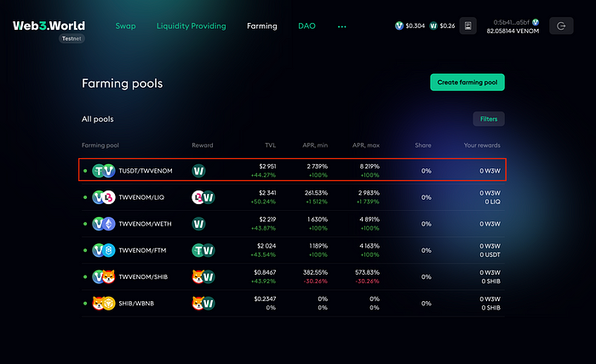Click the 8 219% APR max value
Screen dimensions: 596x364
pyautogui.click(x=370, y=166)
